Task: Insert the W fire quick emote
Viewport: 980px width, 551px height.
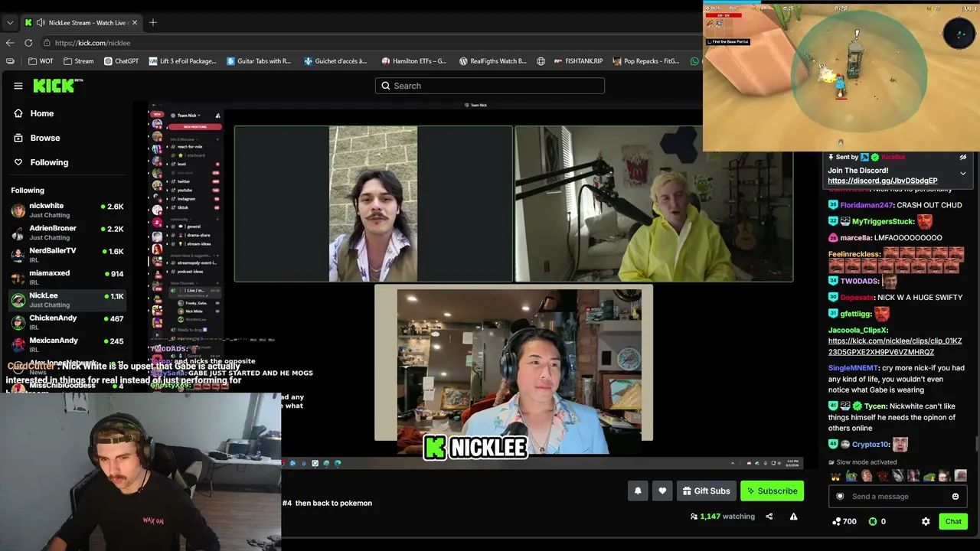Action: click(x=836, y=476)
